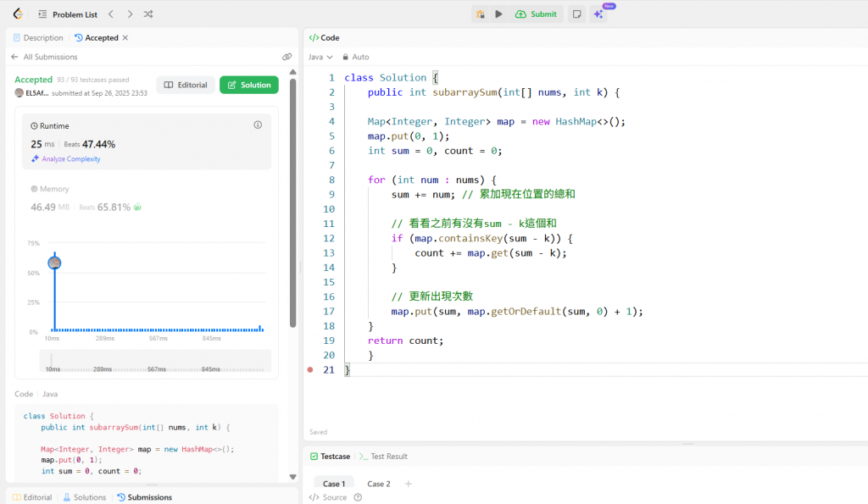Viewport: 868px width, 504px height.
Task: Open the Editorial button
Action: (186, 85)
